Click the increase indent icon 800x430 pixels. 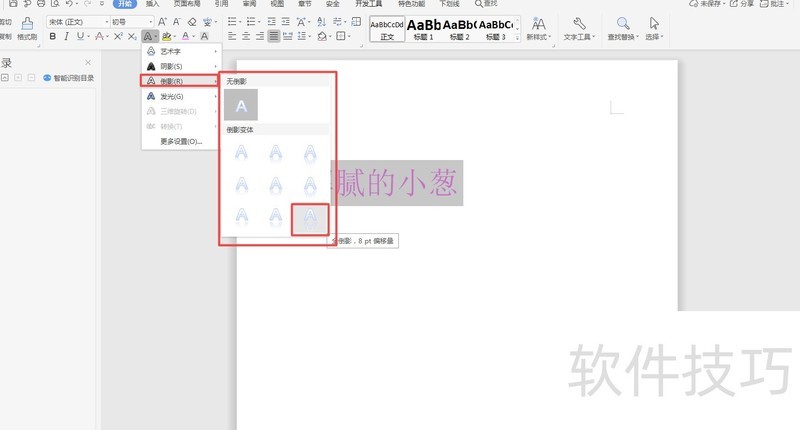[x=286, y=21]
